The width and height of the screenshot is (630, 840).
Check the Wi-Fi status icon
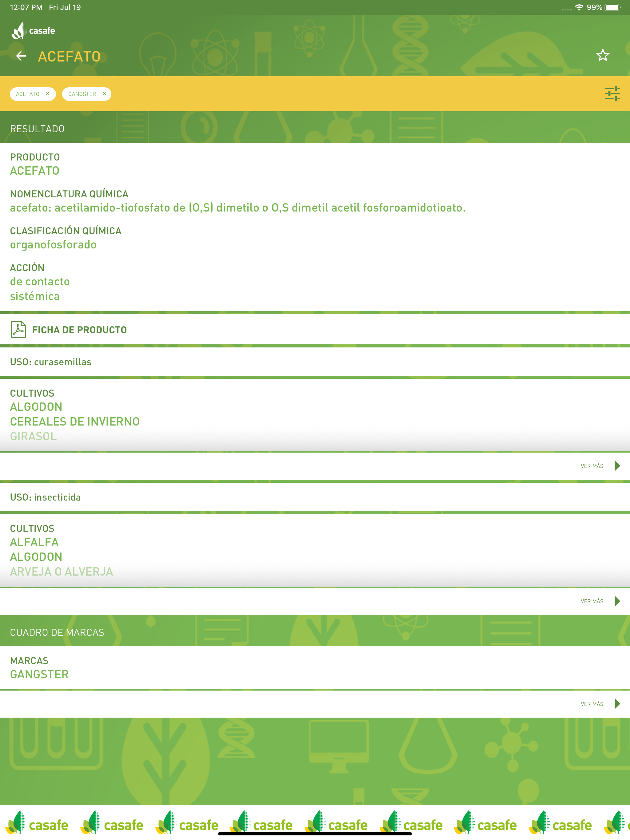(x=579, y=7)
